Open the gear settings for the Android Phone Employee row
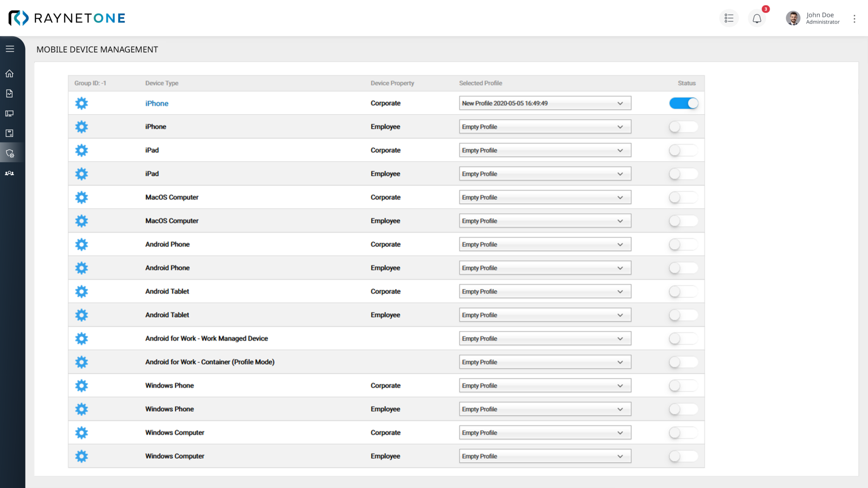The width and height of the screenshot is (868, 488). point(81,268)
